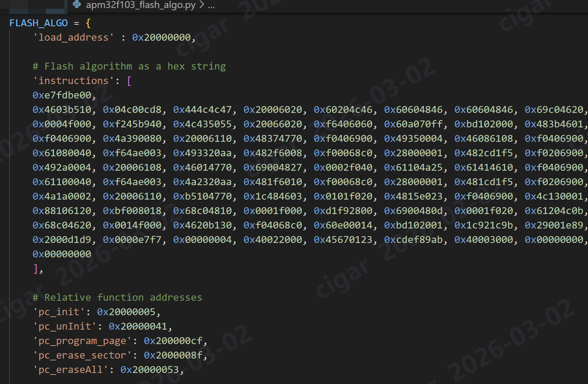Screen dimensions: 588x384
Task: Click the Python file icon in breadcrumb
Action: [x=77, y=5]
